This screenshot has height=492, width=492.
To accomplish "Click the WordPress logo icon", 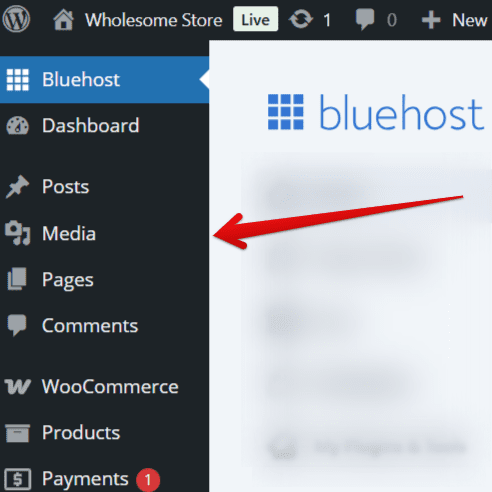I will pos(16,19).
